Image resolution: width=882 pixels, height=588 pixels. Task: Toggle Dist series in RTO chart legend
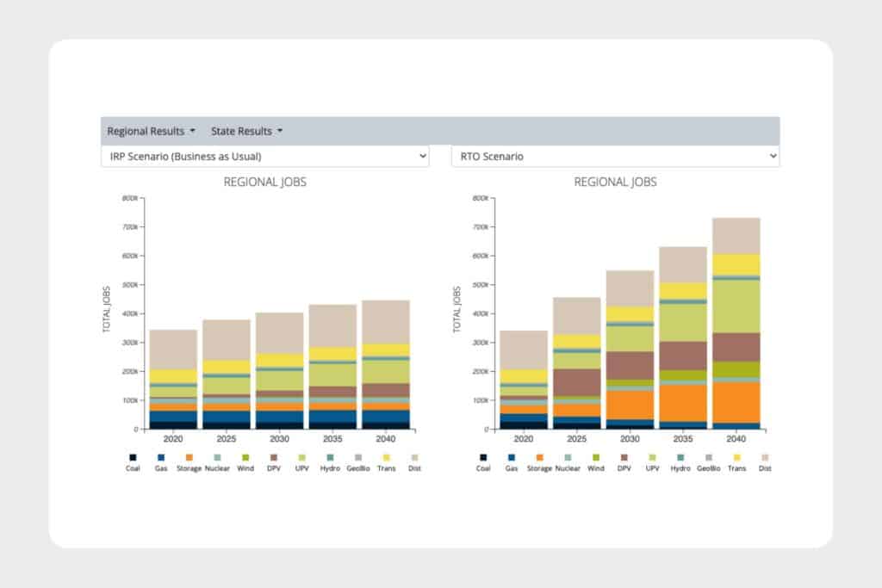[x=765, y=457]
